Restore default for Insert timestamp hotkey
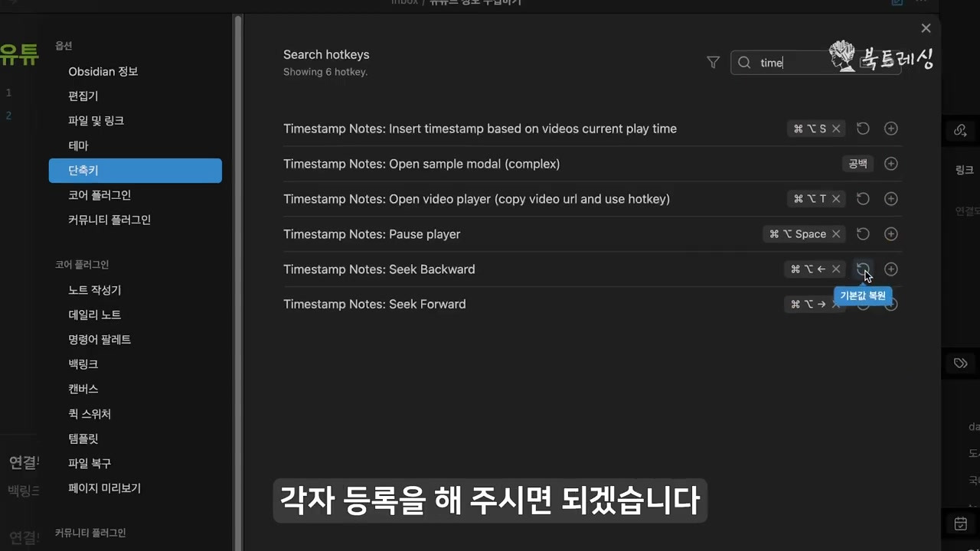The height and width of the screenshot is (551, 980). (x=863, y=129)
